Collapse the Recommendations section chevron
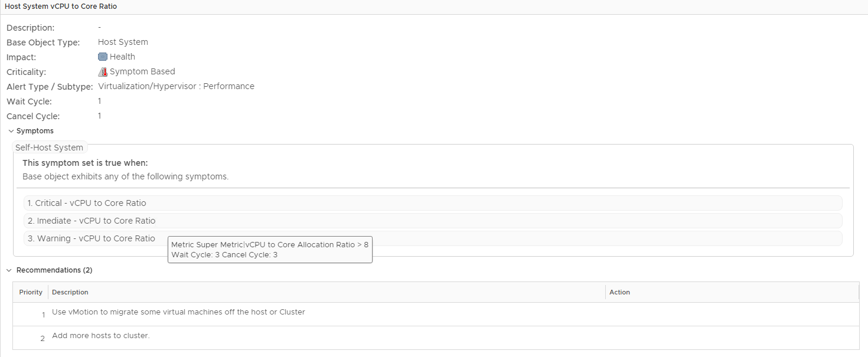 tap(9, 270)
